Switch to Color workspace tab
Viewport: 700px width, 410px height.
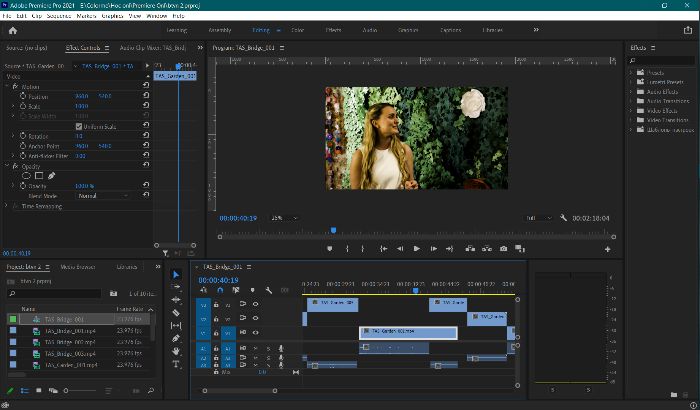(297, 30)
